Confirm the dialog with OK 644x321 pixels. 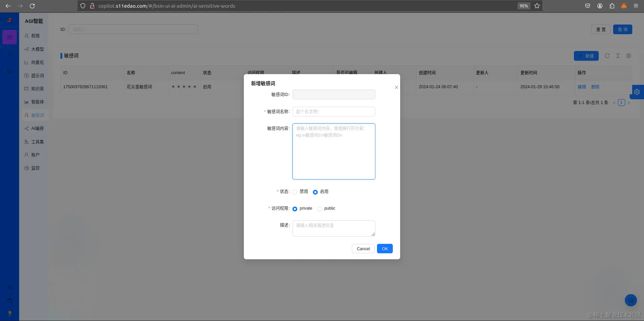pyautogui.click(x=385, y=249)
